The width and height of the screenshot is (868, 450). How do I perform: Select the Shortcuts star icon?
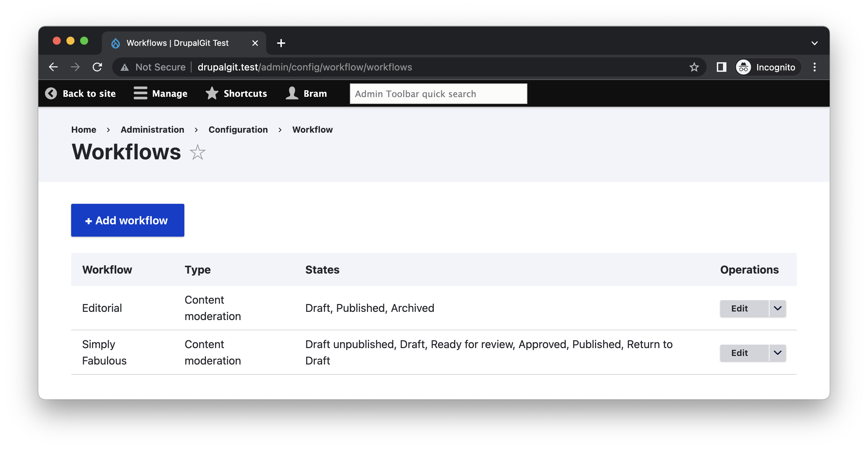(x=212, y=93)
